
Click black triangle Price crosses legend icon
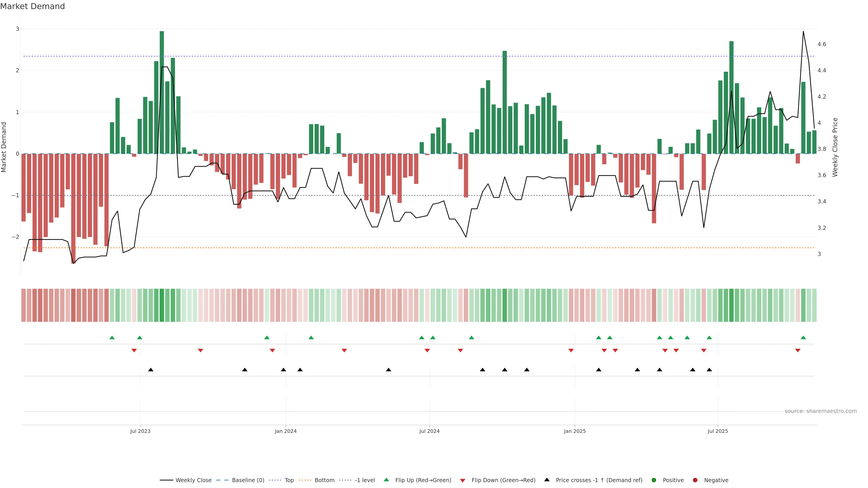pos(547,480)
